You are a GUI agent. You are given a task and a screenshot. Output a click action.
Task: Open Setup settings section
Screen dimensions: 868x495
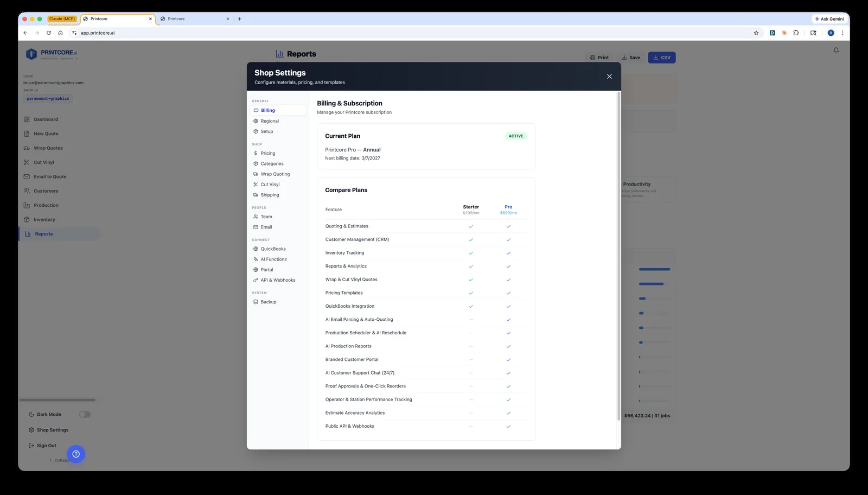point(278,131)
